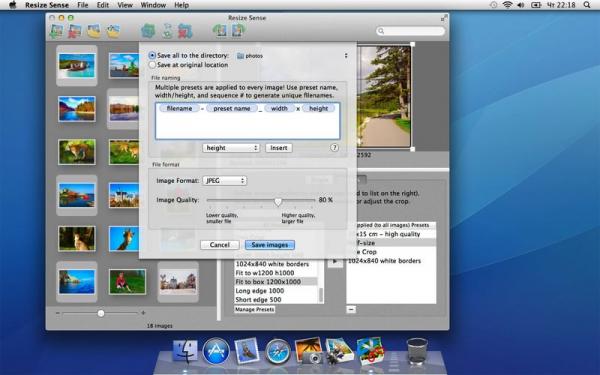Click the width token

click(279, 109)
